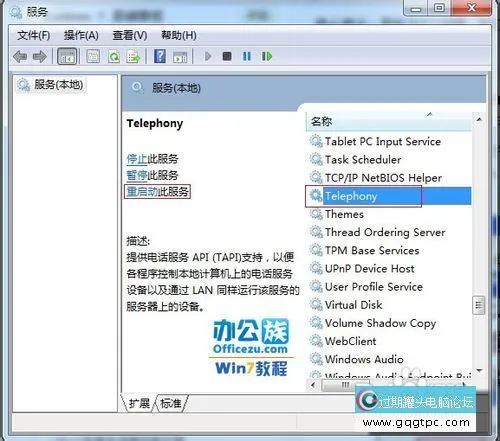
Task: Click the Export List toolbar icon
Action: [x=134, y=57]
